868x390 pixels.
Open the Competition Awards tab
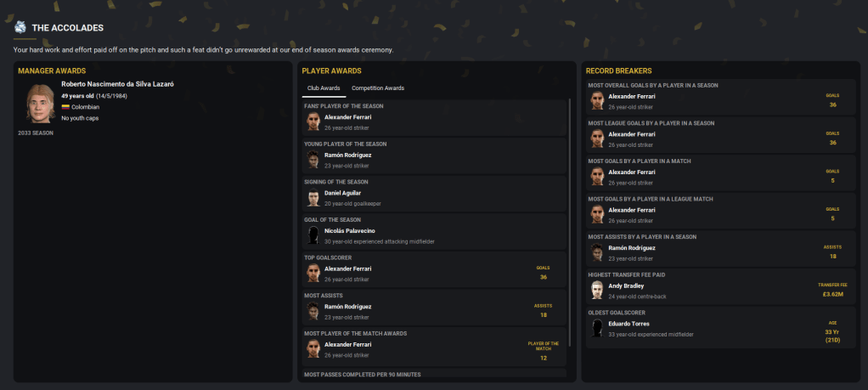pyautogui.click(x=378, y=88)
